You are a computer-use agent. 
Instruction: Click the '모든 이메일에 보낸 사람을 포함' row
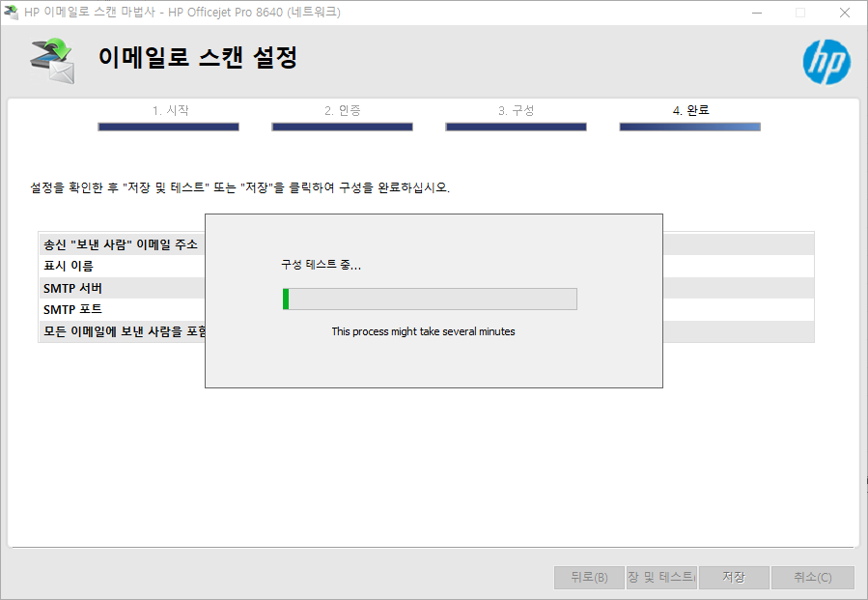click(426, 331)
